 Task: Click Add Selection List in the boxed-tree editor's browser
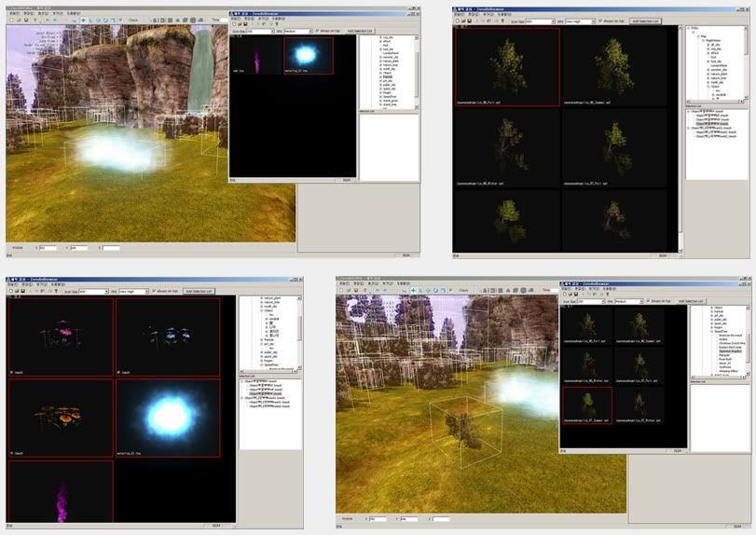(x=691, y=301)
